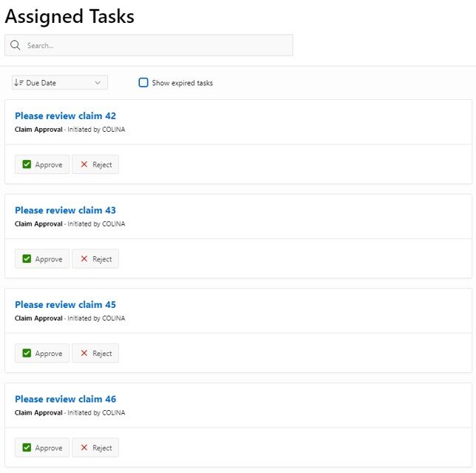Click green check icon for claim 42
The height and width of the screenshot is (473, 476).
[x=27, y=164]
